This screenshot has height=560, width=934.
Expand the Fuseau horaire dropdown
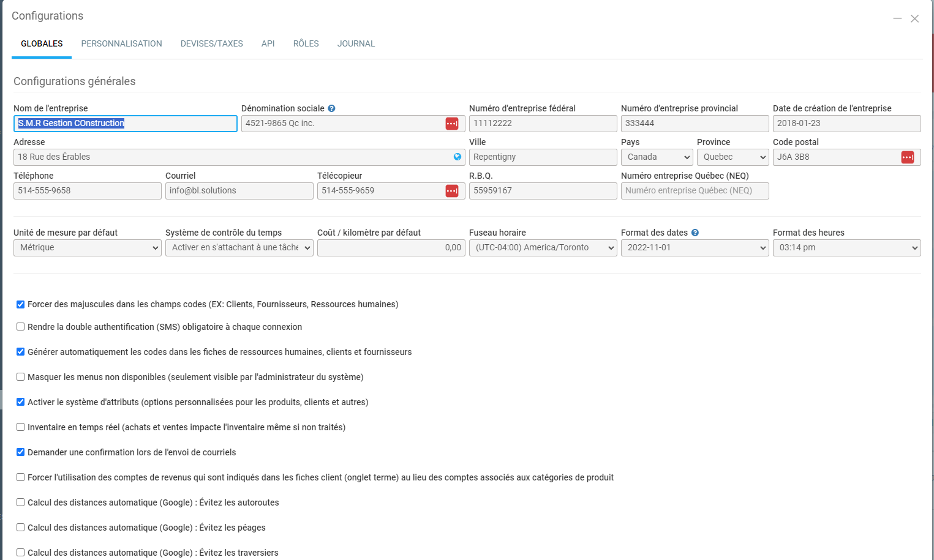pyautogui.click(x=543, y=248)
